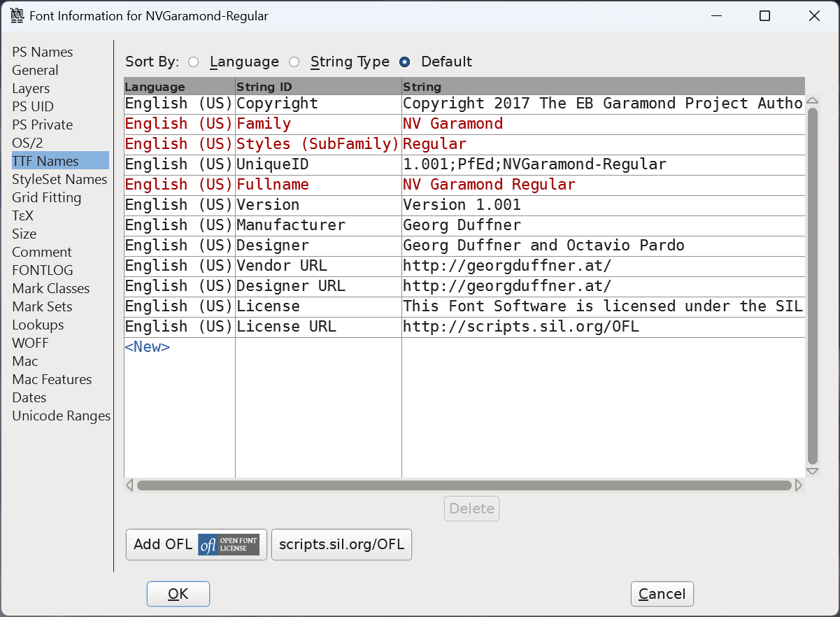The image size is (840, 617).
Task: Click the String ID column header
Action: coord(319,87)
